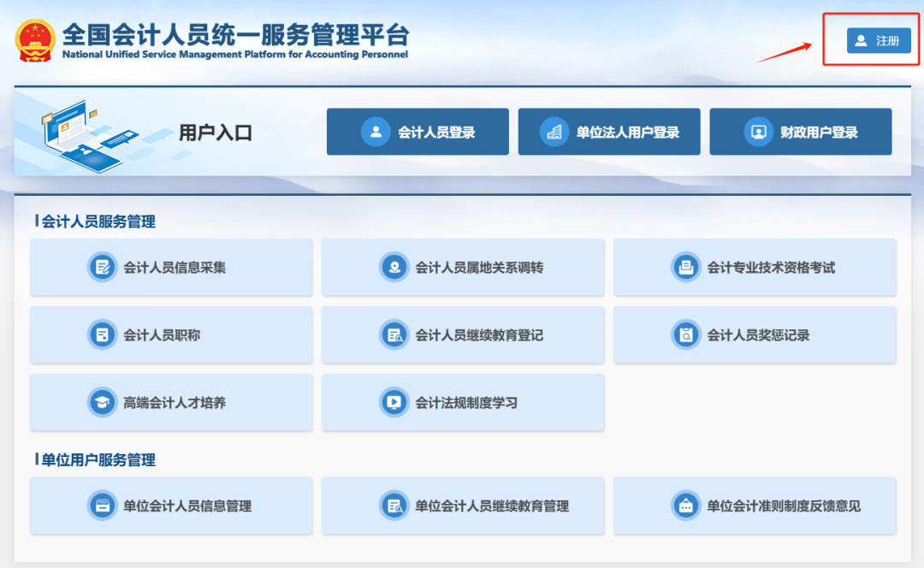This screenshot has width=924, height=568.
Task: Open 单位会计人员信息管理 tile
Action: click(171, 506)
